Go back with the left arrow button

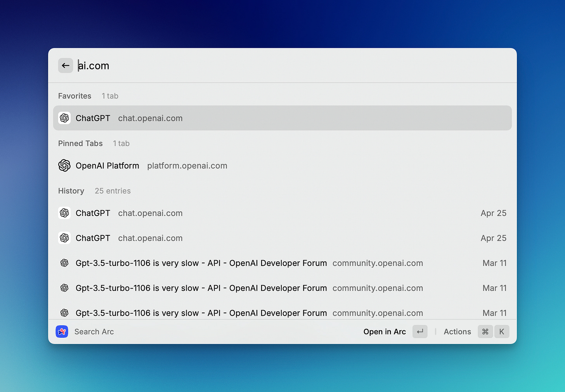66,66
